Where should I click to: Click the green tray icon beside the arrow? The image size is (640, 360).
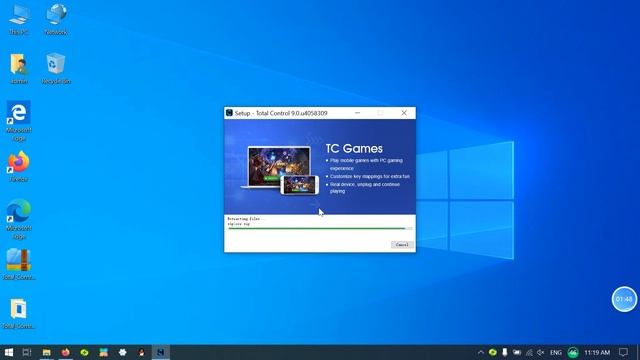click(x=493, y=352)
